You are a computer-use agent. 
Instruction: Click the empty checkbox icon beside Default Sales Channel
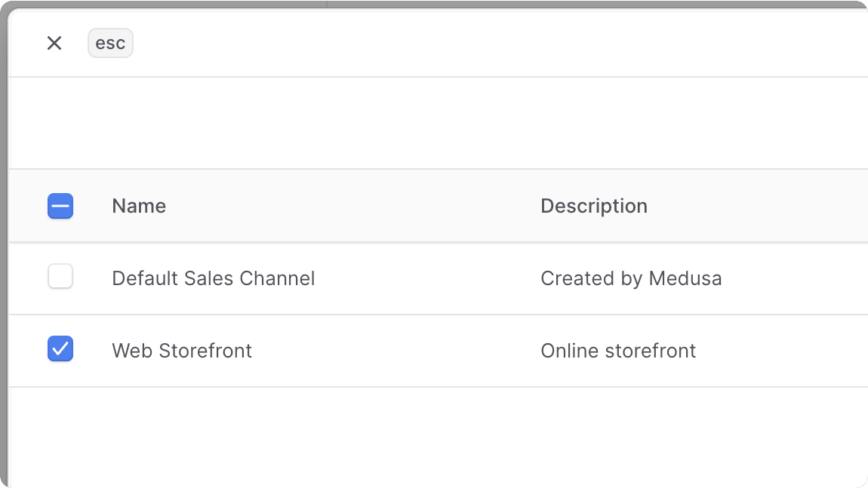pos(60,276)
